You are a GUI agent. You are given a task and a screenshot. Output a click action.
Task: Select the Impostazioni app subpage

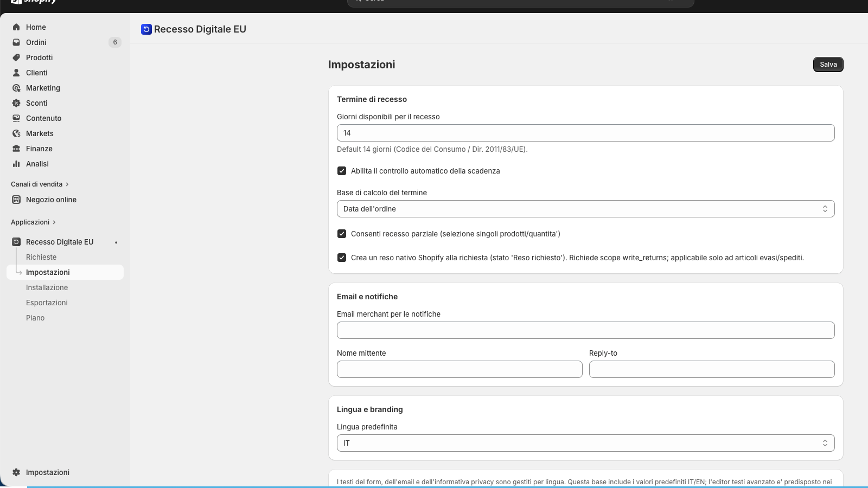point(65,272)
